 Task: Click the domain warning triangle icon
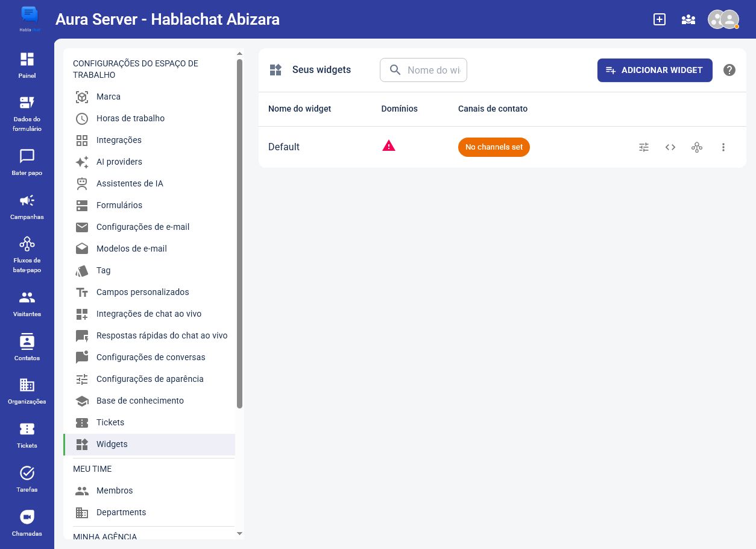point(389,145)
